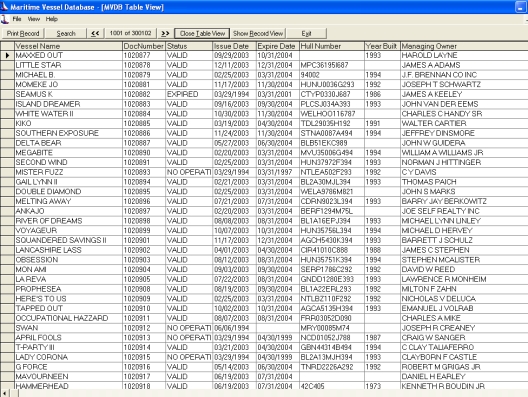Open the View menu

[34, 19]
